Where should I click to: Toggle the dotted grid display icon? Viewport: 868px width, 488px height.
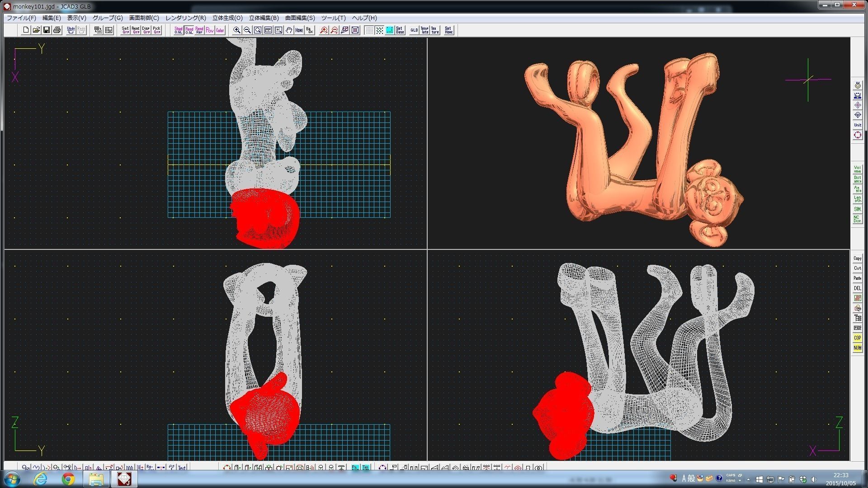pyautogui.click(x=369, y=30)
